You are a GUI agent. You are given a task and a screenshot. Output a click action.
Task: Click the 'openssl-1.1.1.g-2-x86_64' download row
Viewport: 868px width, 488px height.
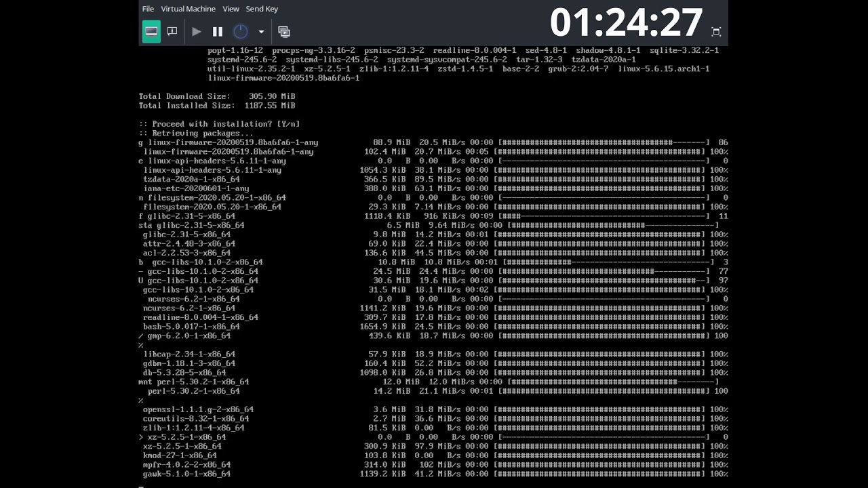tap(435, 409)
